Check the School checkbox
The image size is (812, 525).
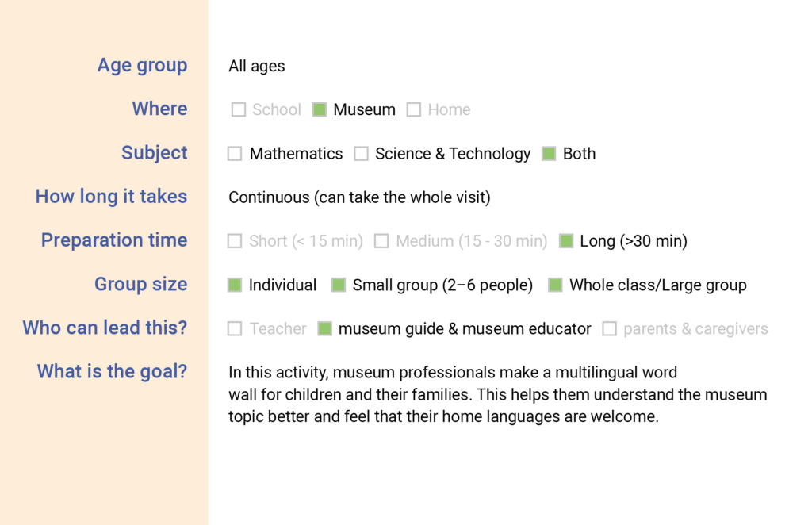[x=239, y=110]
